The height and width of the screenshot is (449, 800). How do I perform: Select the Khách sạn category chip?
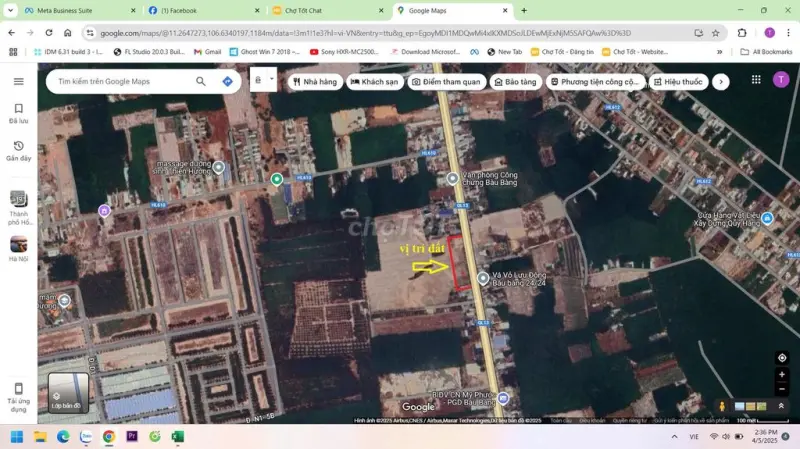click(375, 82)
